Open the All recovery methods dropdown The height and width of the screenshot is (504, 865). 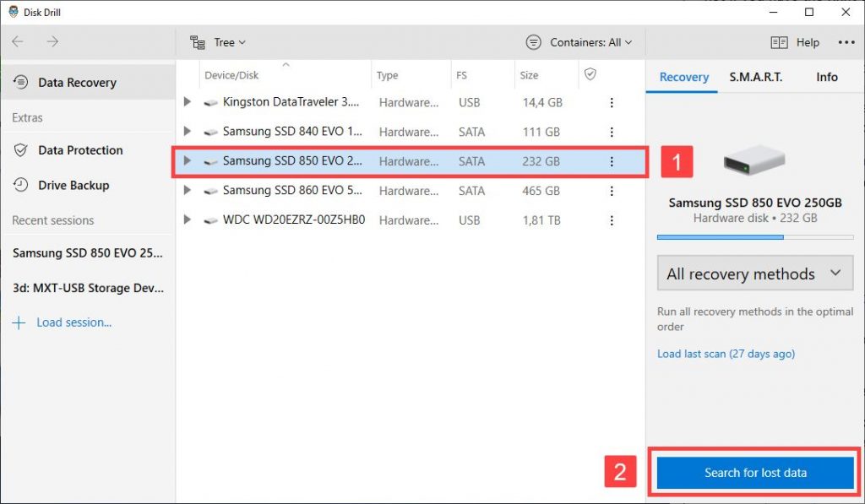[754, 274]
